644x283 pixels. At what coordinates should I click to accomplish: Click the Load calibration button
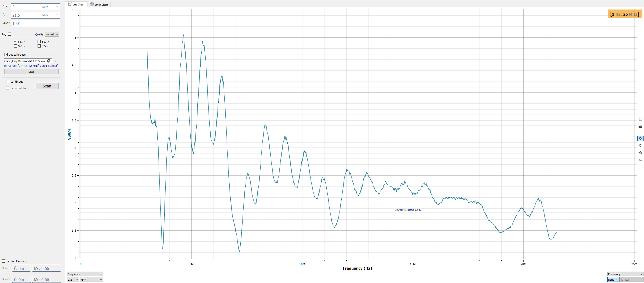31,72
